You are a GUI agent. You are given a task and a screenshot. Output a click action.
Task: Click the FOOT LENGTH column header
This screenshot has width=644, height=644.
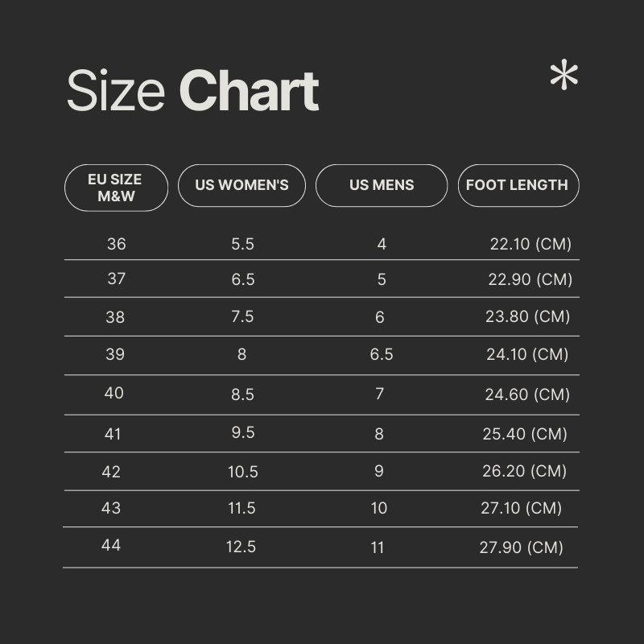click(x=518, y=186)
